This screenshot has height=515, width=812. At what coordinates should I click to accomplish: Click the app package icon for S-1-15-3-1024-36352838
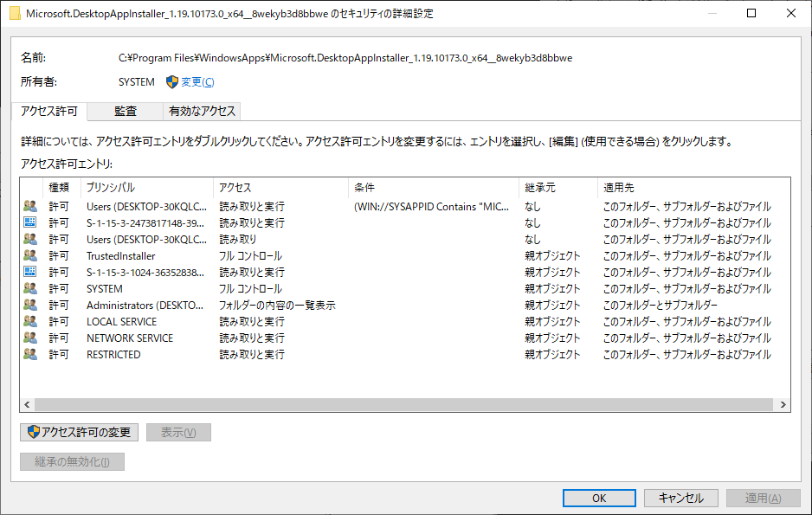(x=30, y=272)
